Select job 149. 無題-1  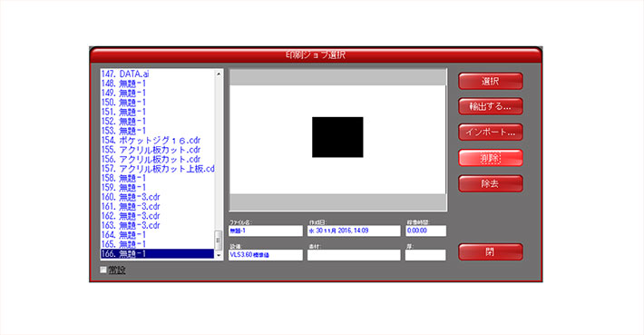[158, 93]
